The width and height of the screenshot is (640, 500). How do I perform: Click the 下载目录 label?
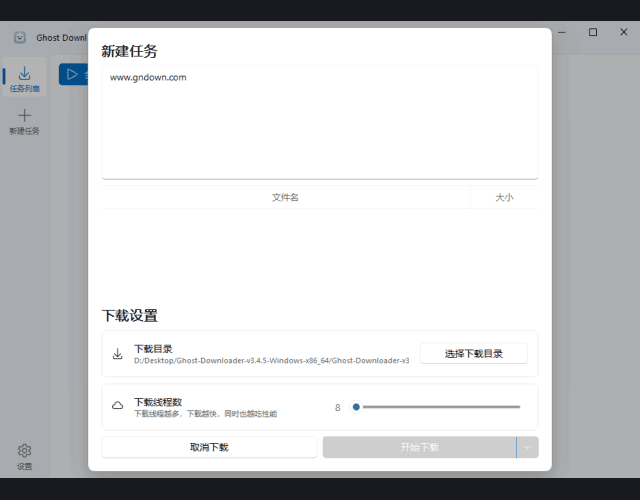pyautogui.click(x=153, y=349)
